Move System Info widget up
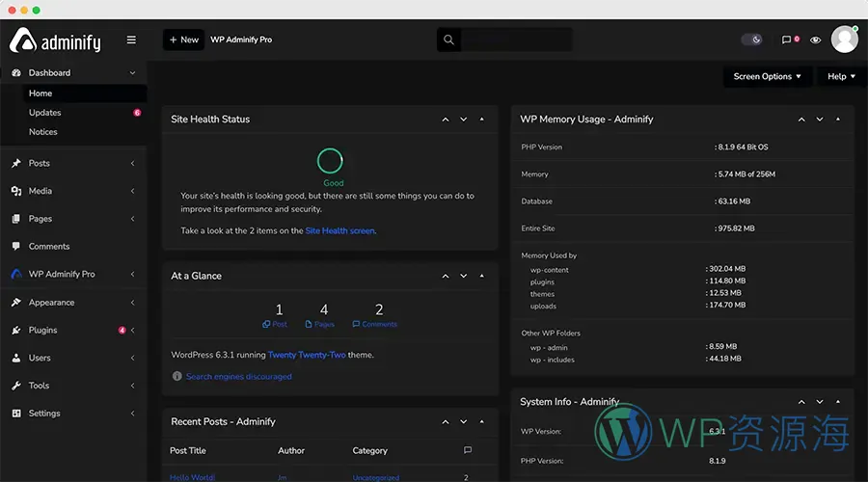Screen dimensions: 868x482 (801, 402)
